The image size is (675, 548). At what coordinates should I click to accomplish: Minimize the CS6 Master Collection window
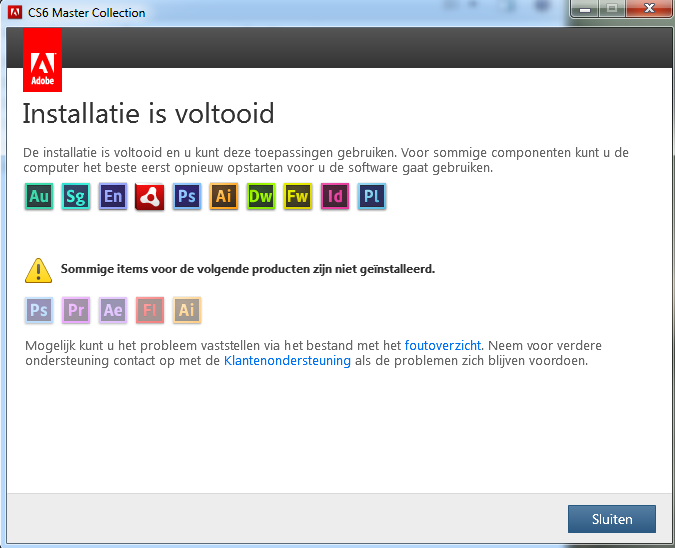point(585,9)
